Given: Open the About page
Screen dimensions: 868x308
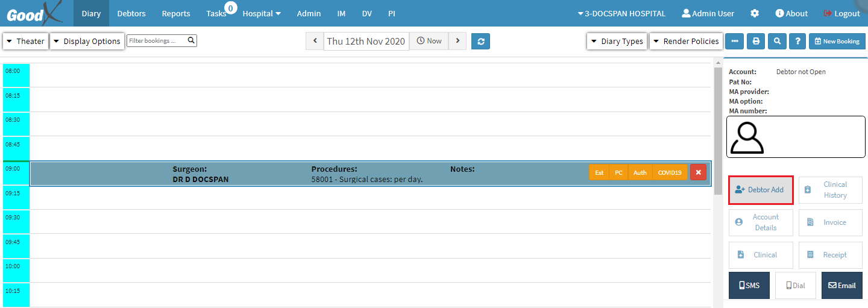Looking at the screenshot, I should [791, 13].
